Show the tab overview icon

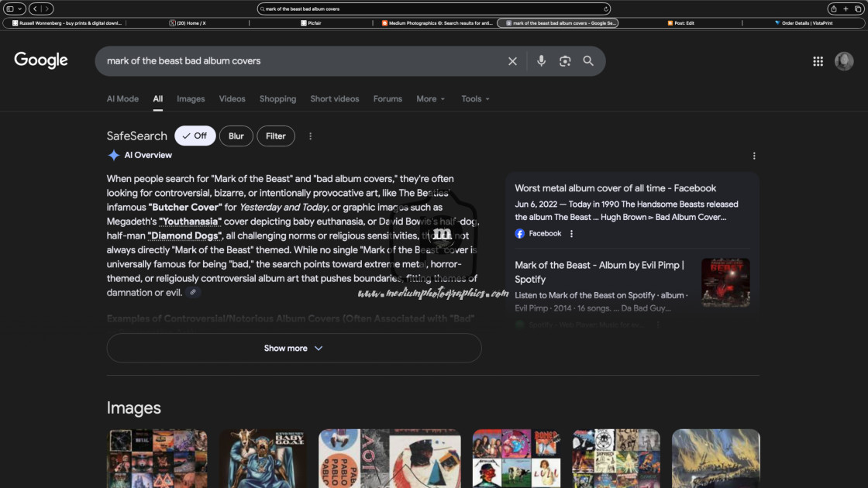coord(858,9)
